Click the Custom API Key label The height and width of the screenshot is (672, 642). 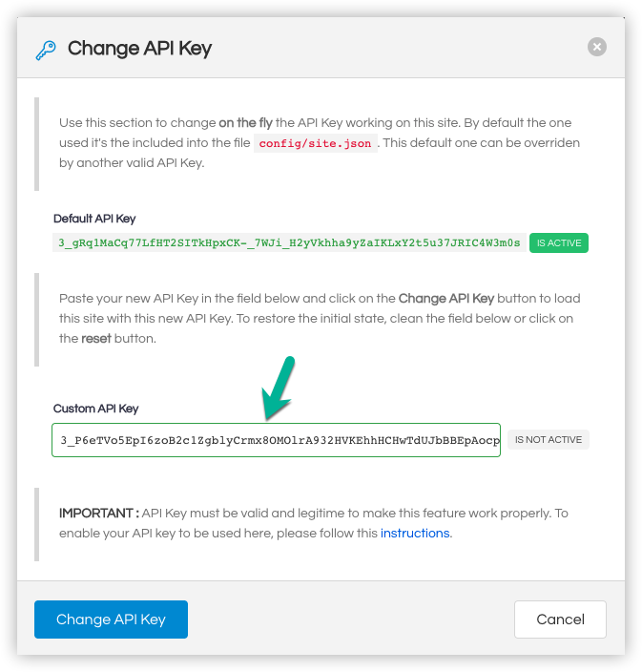95,409
